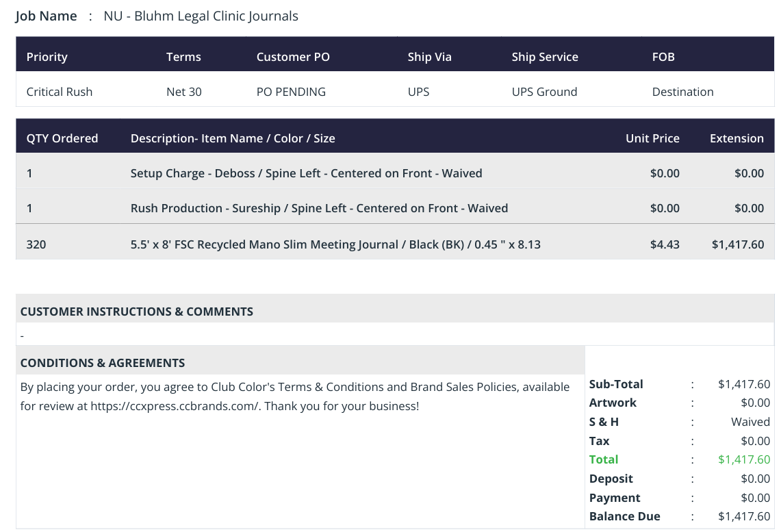The width and height of the screenshot is (781, 532).
Task: Click the $4.43 unit price
Action: pyautogui.click(x=665, y=244)
